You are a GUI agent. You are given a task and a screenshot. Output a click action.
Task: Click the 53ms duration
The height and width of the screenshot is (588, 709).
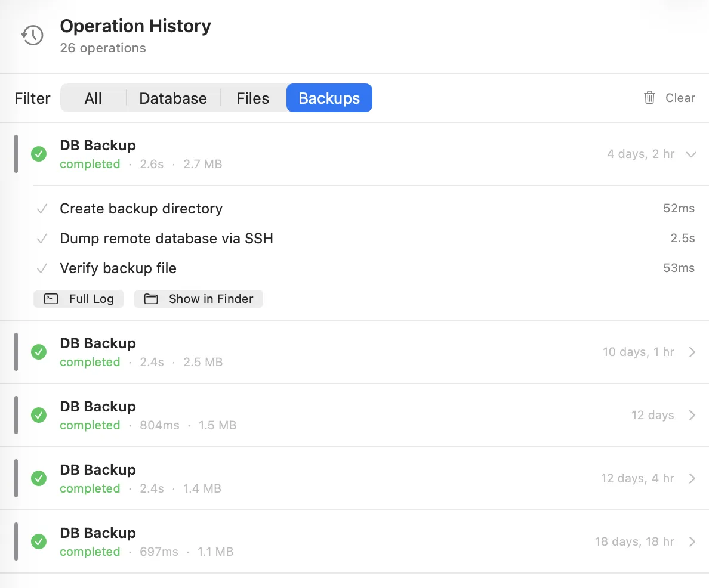pos(679,268)
